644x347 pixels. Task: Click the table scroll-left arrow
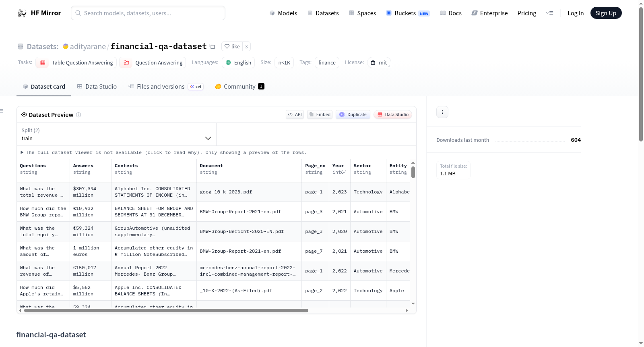(20, 311)
